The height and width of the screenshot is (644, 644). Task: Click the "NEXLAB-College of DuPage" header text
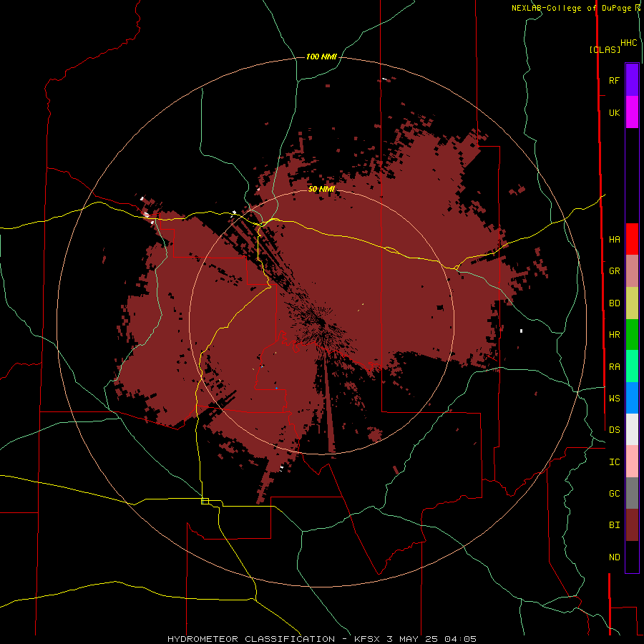click(x=571, y=8)
